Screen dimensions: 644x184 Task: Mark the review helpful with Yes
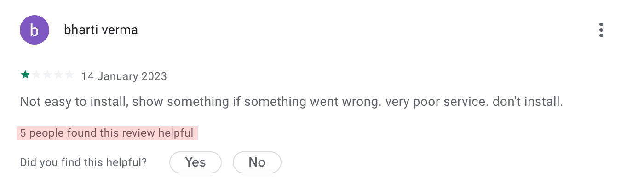pyautogui.click(x=195, y=162)
